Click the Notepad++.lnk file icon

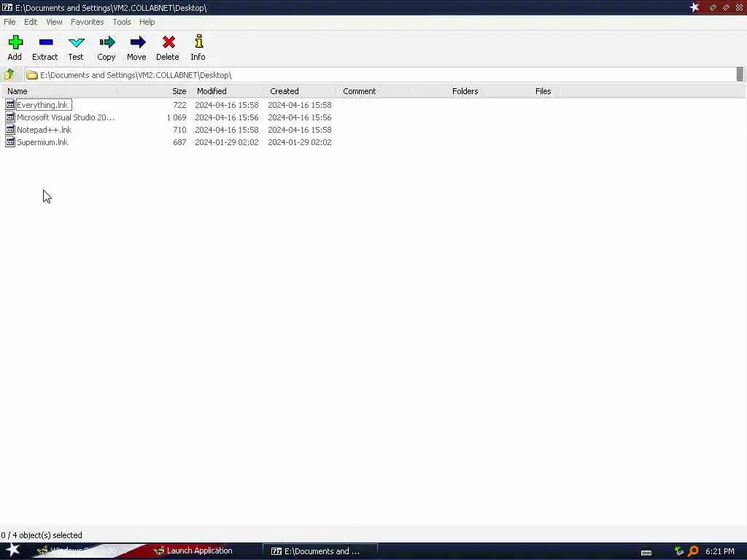click(10, 130)
